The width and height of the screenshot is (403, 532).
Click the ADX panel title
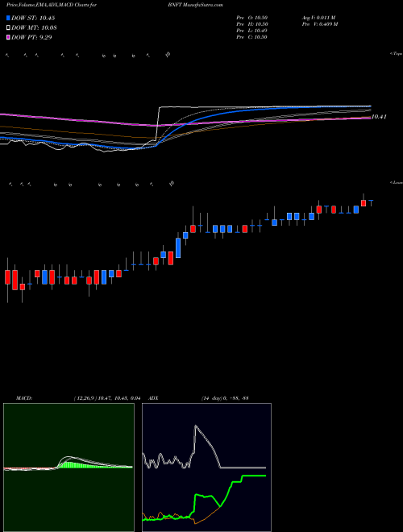(x=153, y=398)
